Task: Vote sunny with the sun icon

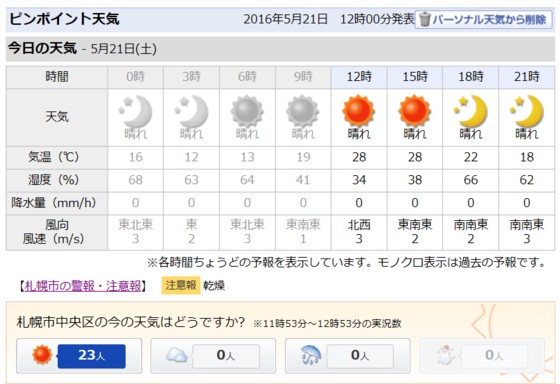Action: pos(42,355)
